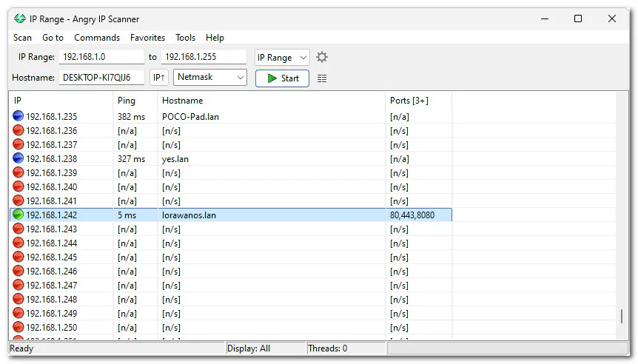This screenshot has width=638, height=364.
Task: Click the select fetchers columns icon
Action: 322,78
